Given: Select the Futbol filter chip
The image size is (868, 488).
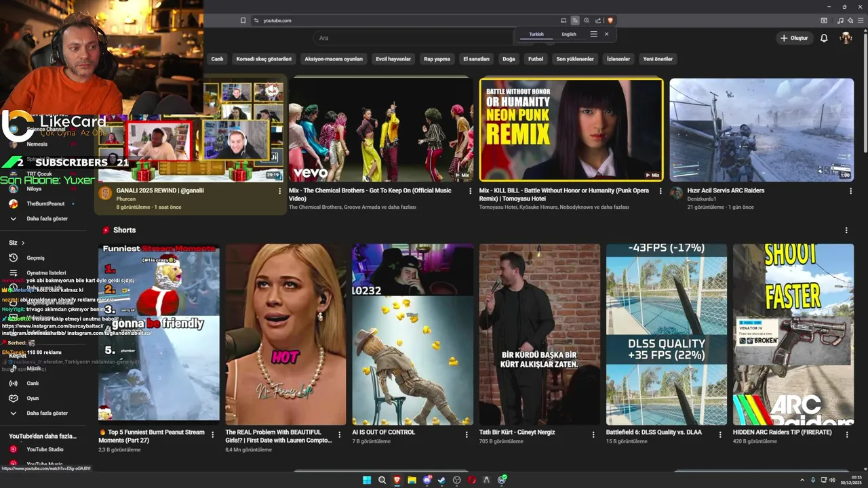Looking at the screenshot, I should click(x=536, y=59).
